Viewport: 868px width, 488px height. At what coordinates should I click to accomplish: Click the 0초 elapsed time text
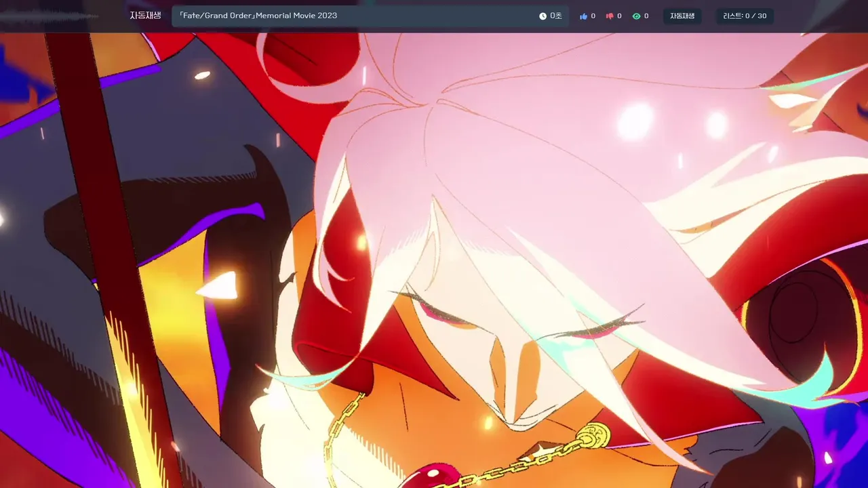556,16
